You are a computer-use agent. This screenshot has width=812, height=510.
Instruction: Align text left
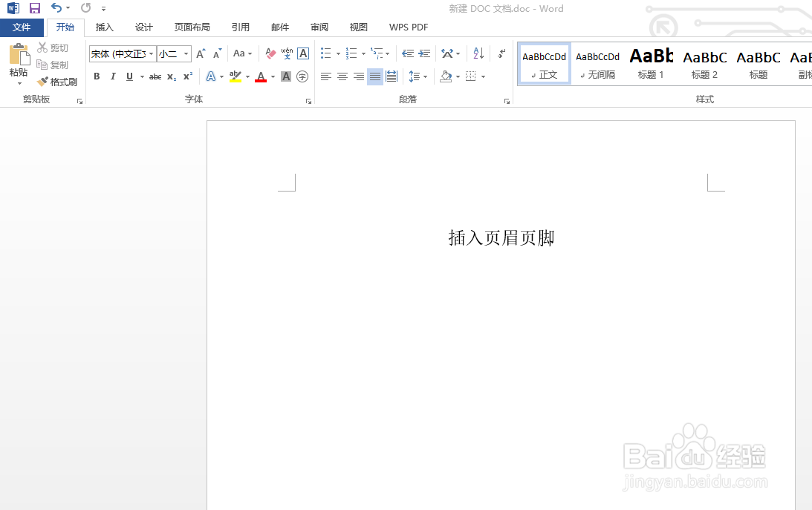coord(325,76)
